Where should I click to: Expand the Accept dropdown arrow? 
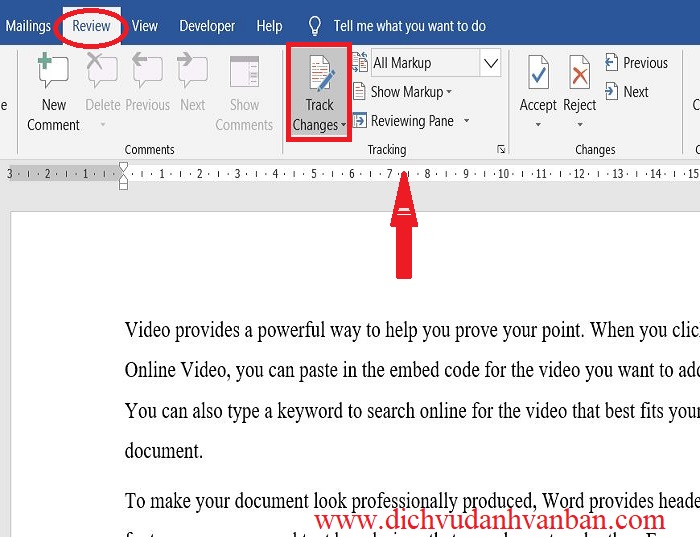pos(538,125)
